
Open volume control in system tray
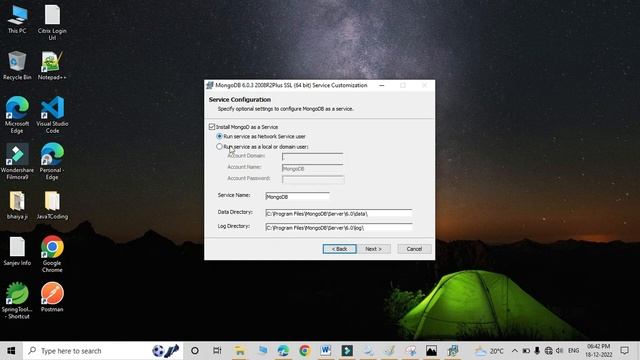[560, 351]
